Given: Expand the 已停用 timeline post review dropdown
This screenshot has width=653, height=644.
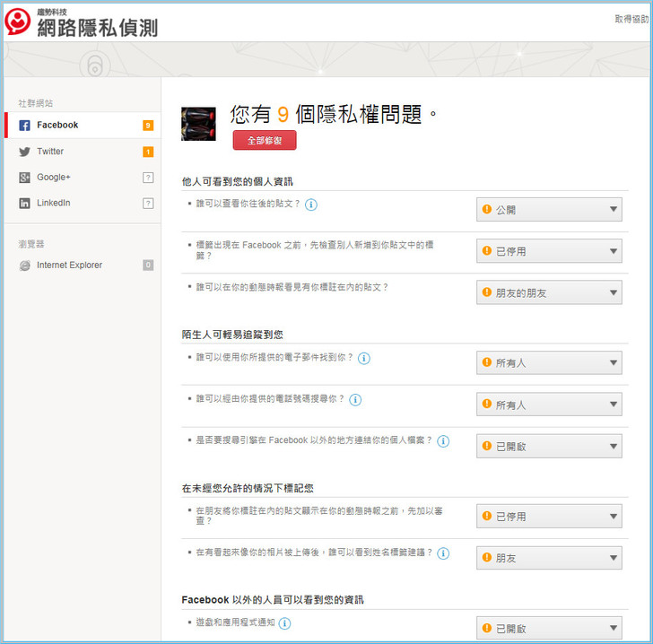Looking at the screenshot, I should pyautogui.click(x=549, y=517).
